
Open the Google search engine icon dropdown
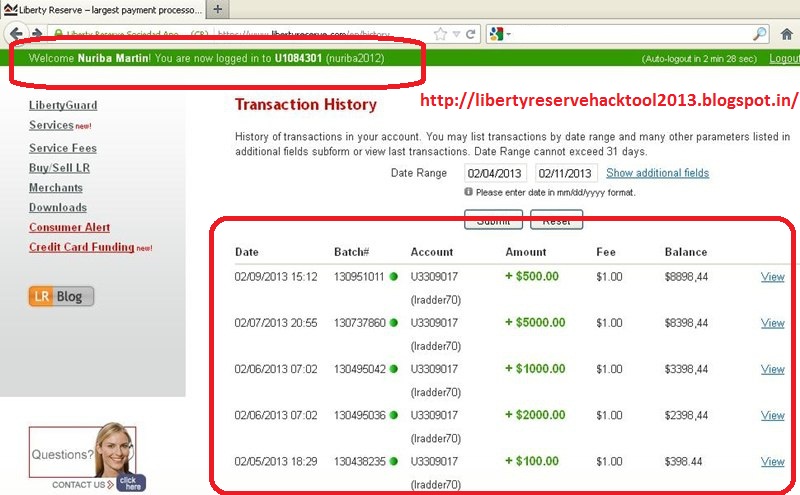pyautogui.click(x=500, y=34)
